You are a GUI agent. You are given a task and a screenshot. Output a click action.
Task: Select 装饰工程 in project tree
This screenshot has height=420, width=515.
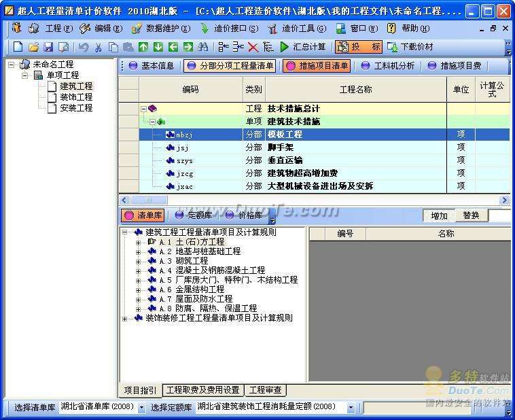pyautogui.click(x=76, y=97)
